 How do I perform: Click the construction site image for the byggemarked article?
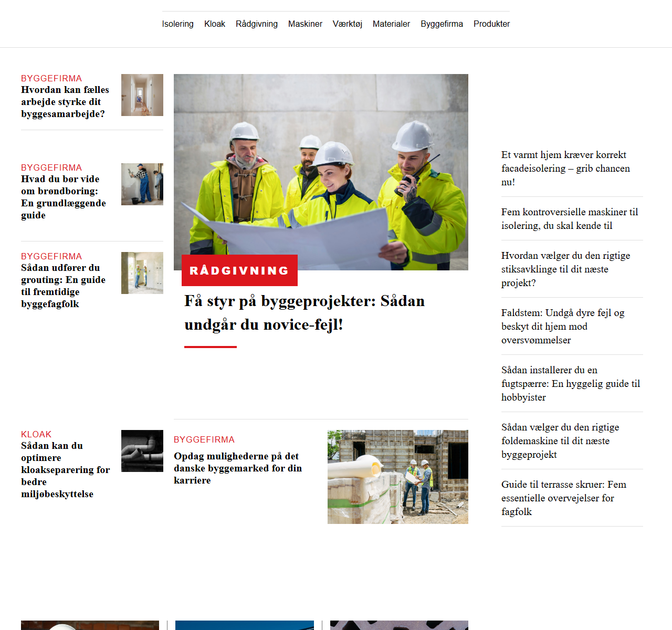[x=397, y=477]
